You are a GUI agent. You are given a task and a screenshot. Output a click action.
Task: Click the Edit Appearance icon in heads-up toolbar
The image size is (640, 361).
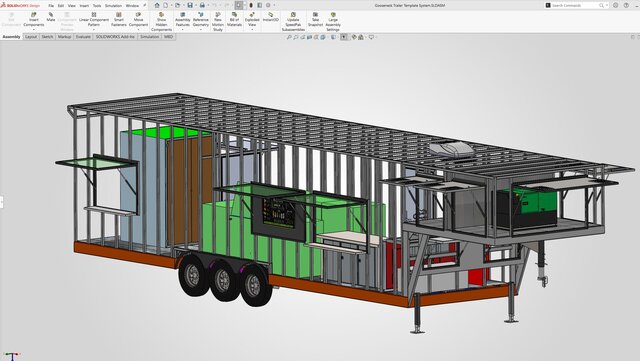point(354,37)
